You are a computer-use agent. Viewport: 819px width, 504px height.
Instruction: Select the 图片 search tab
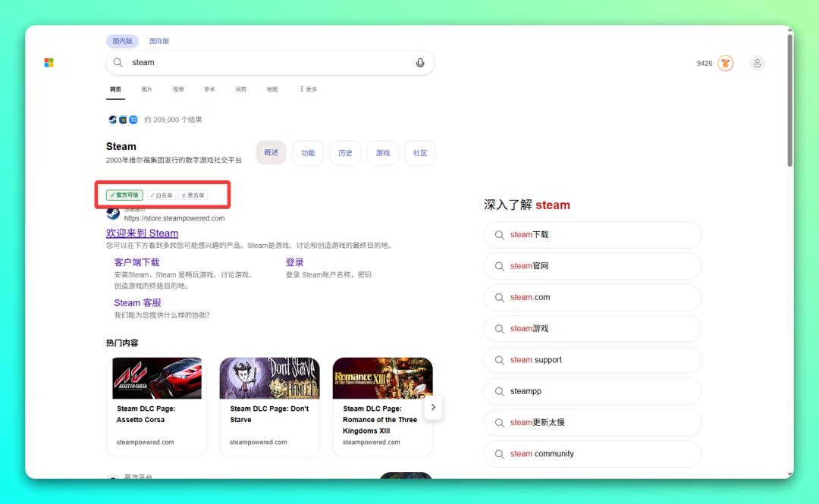click(147, 89)
